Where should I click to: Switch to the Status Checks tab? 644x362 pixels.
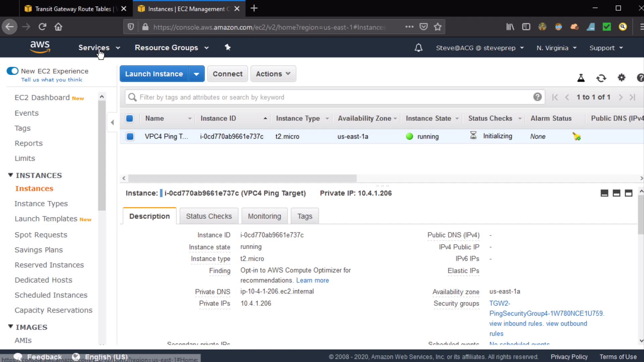pos(209,216)
